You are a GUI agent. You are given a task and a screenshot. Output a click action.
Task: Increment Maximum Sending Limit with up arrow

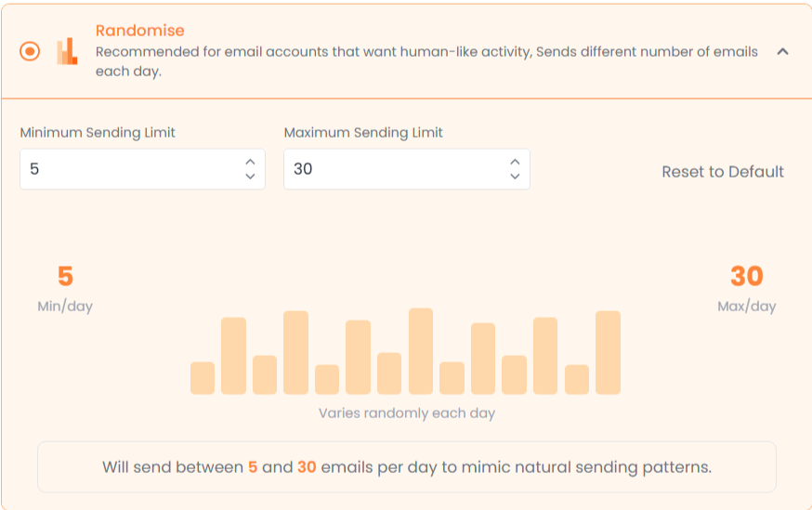pos(515,162)
